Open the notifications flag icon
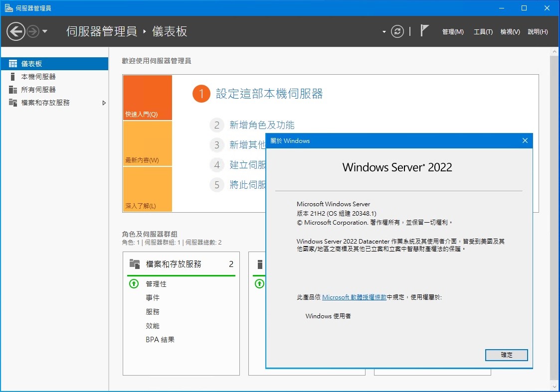This screenshot has height=392, width=560. click(424, 31)
